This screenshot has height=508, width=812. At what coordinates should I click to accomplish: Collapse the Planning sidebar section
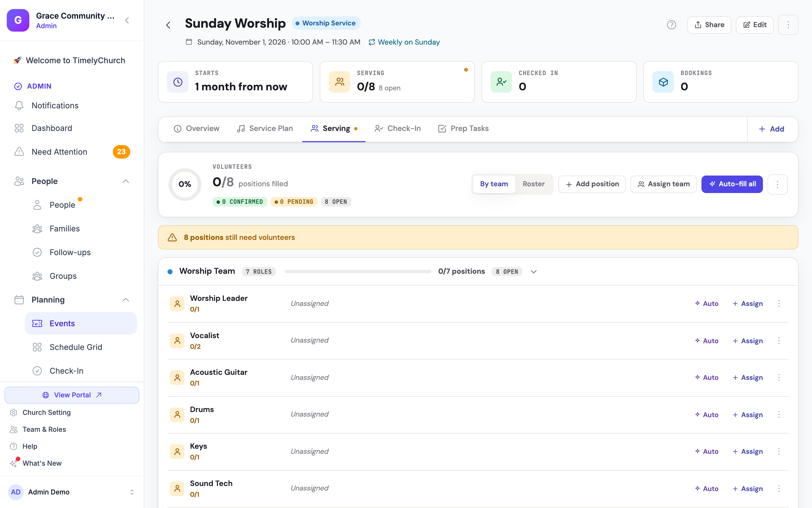[125, 300]
